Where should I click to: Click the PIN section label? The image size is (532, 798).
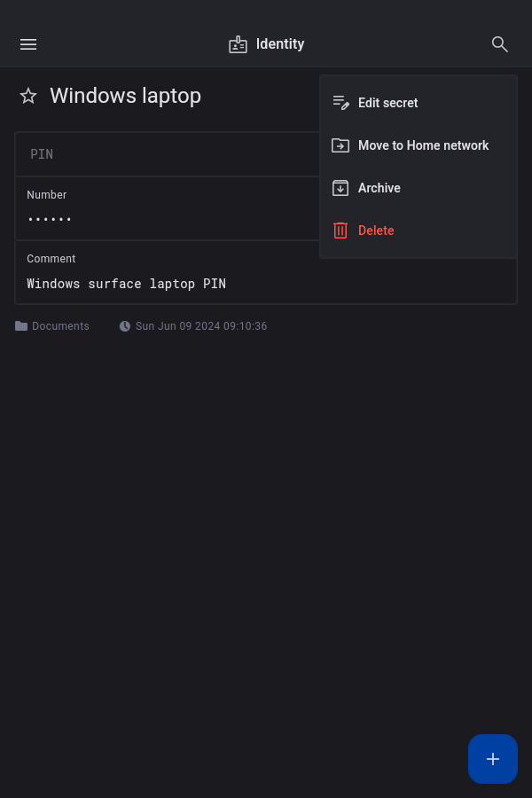(x=42, y=154)
